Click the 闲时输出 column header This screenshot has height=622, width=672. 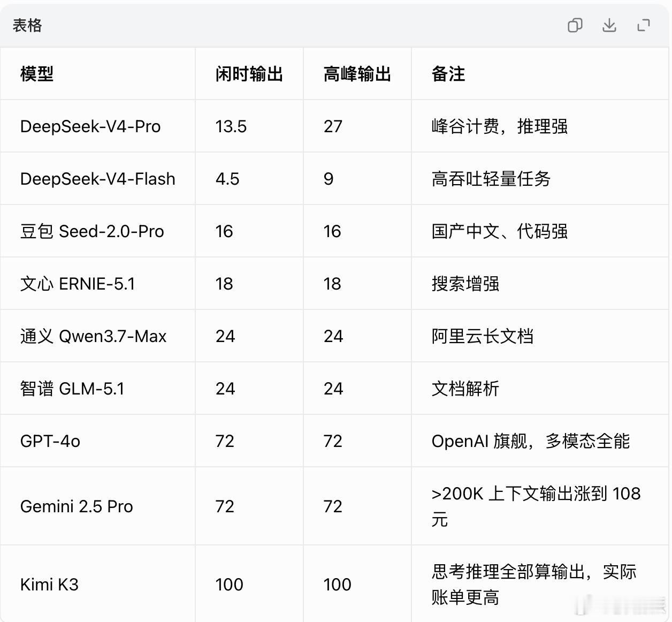pyautogui.click(x=249, y=74)
